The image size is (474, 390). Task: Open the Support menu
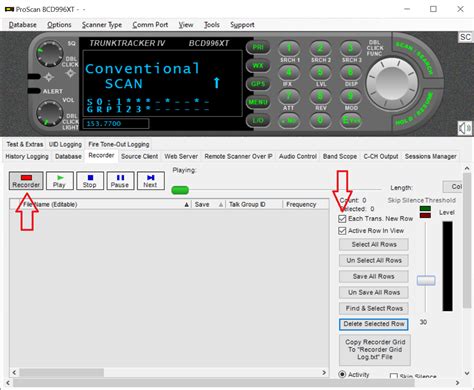click(242, 25)
